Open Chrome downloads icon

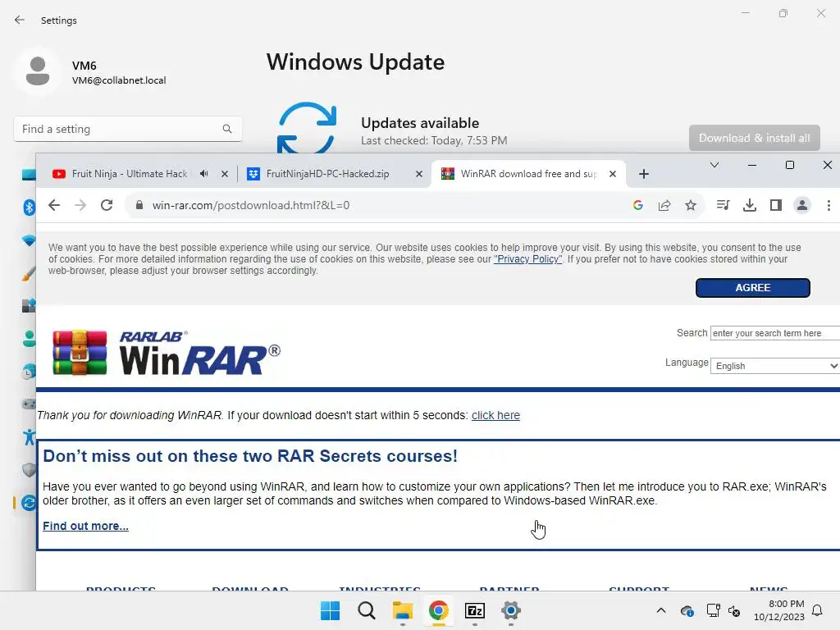click(750, 205)
